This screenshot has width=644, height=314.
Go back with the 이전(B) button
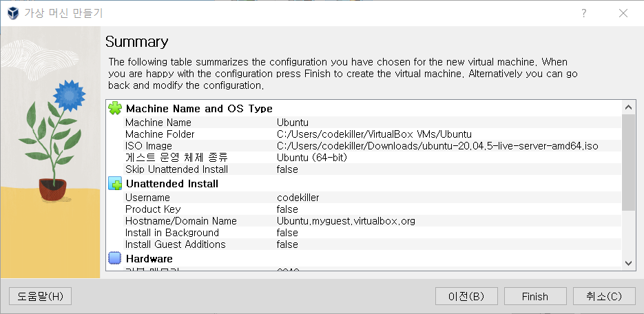pyautogui.click(x=466, y=296)
